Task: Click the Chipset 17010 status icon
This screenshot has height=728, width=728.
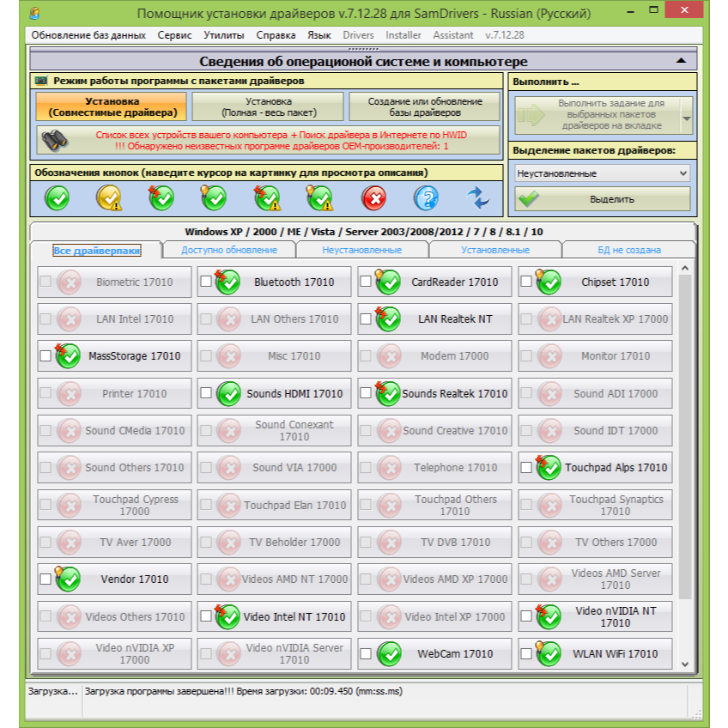Action: (x=548, y=282)
